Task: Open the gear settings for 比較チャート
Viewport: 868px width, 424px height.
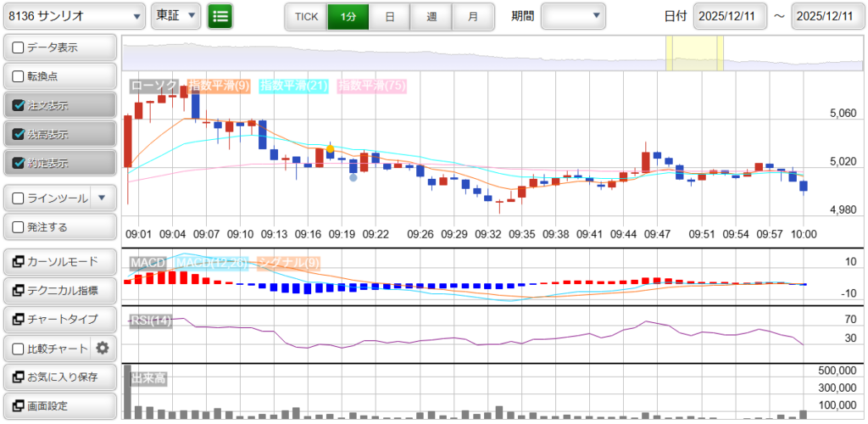Action: tap(103, 348)
